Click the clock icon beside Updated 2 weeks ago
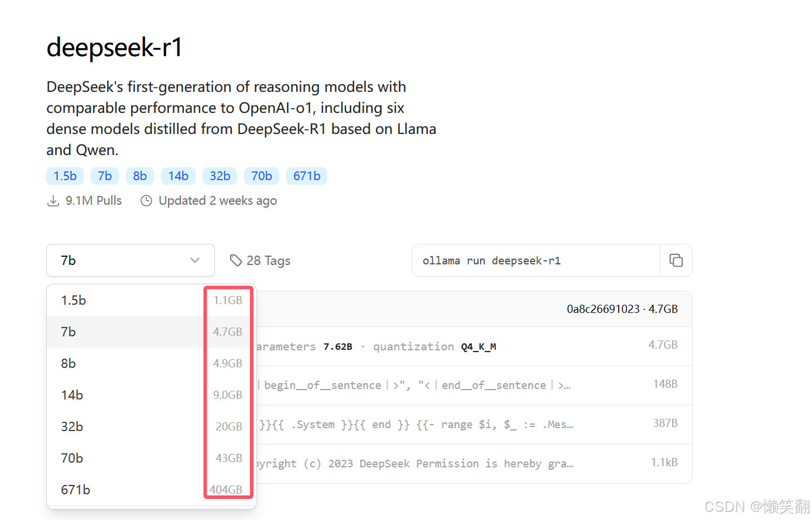 click(146, 200)
